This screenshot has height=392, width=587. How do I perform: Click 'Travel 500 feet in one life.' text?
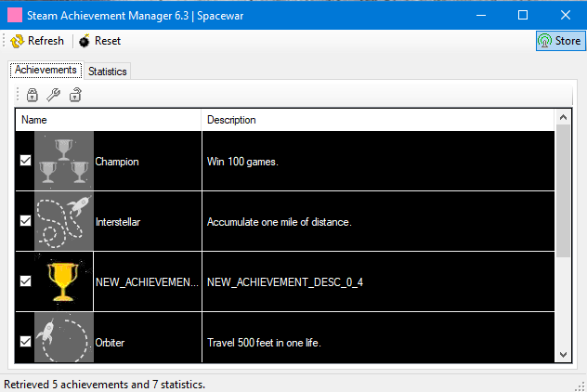click(264, 343)
